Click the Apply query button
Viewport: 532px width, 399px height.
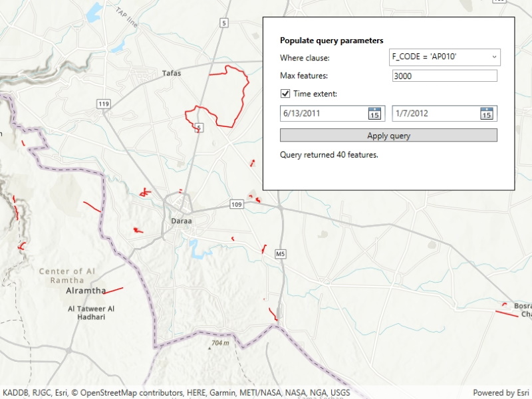388,136
